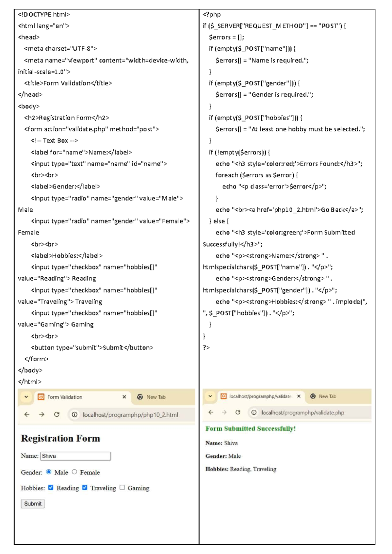Uncheck the Reading hobby checkbox
The image size is (392, 554).
click(51, 487)
